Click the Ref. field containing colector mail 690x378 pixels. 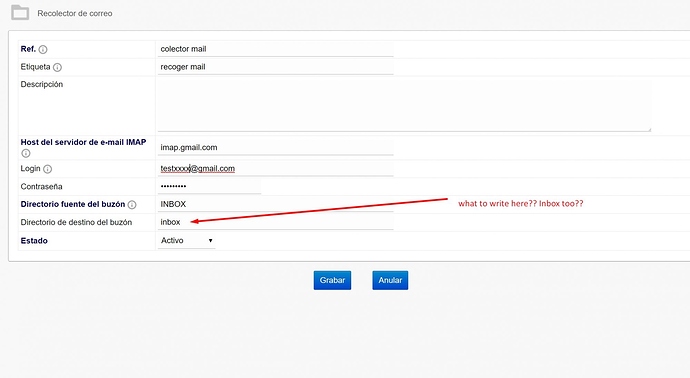pos(275,49)
